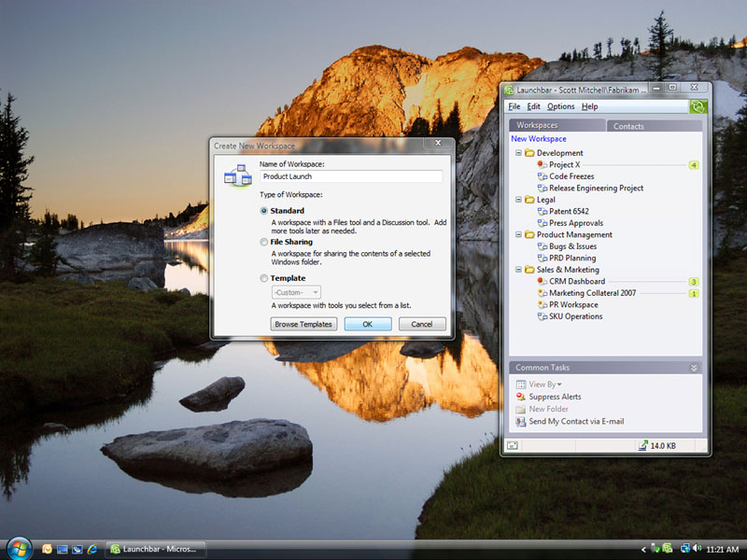Collapse the Common Tasks panel
Image resolution: width=747 pixels, height=560 pixels.
[x=693, y=367]
